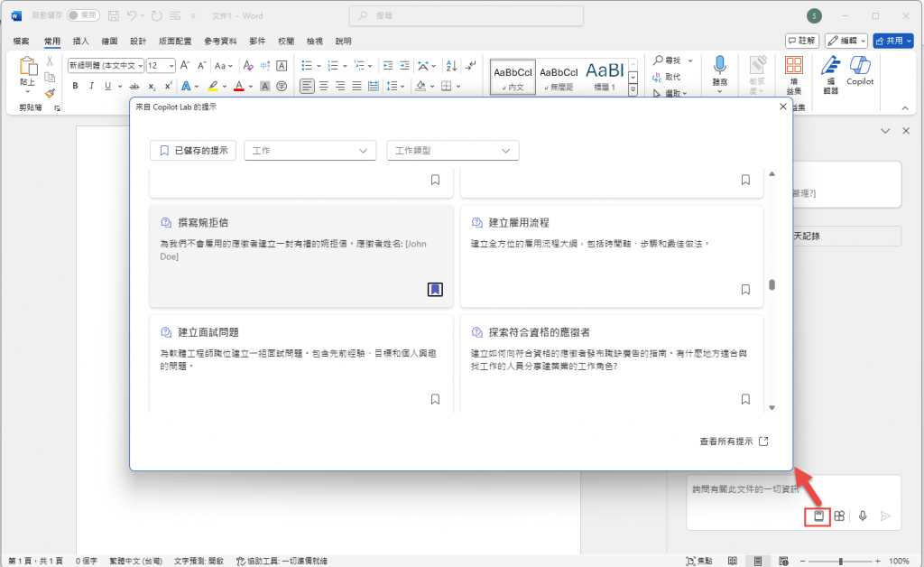924x567 pixels.
Task: Close the Copilot Lab prompt dialog
Action: pyautogui.click(x=782, y=107)
